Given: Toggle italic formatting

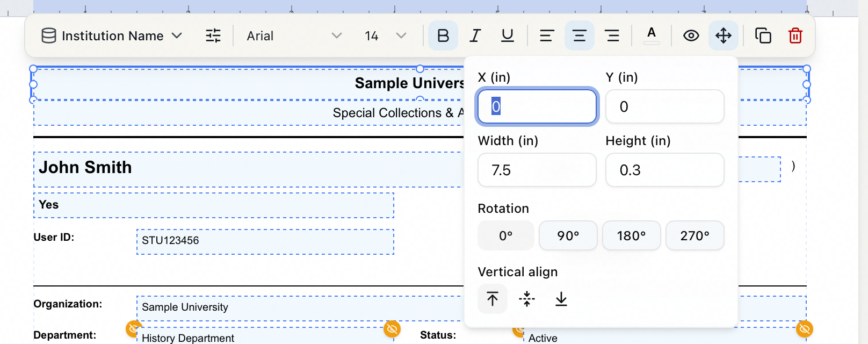Looking at the screenshot, I should [x=475, y=36].
